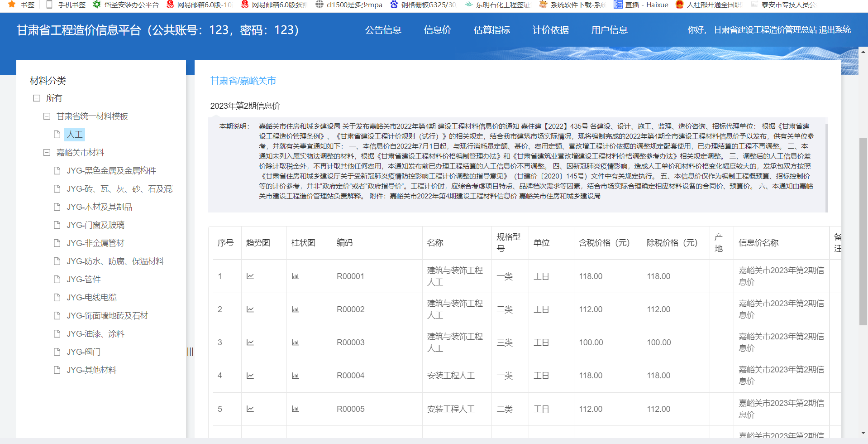The image size is (868, 444).
Task: Select JYG-饰面墙地砖及石材 category
Action: click(x=107, y=315)
